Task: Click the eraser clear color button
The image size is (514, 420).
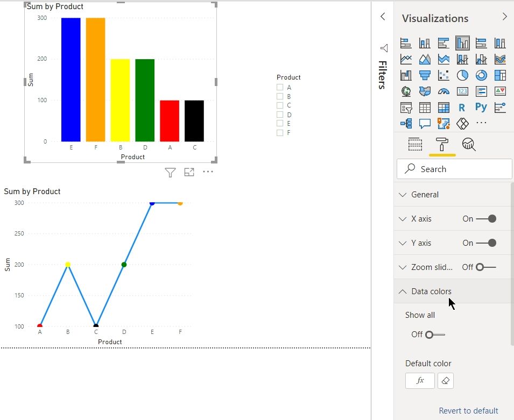Action: click(446, 380)
